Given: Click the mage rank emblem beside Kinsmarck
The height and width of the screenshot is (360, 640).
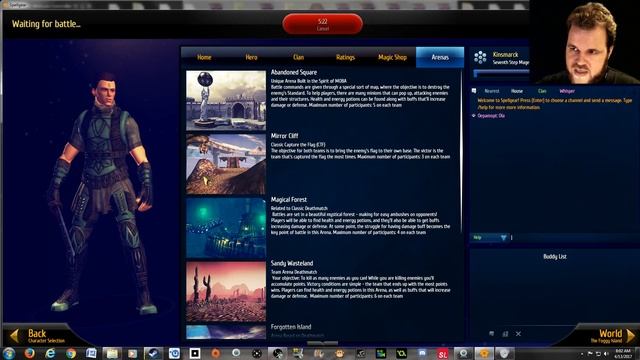Looking at the screenshot, I should tap(480, 58).
